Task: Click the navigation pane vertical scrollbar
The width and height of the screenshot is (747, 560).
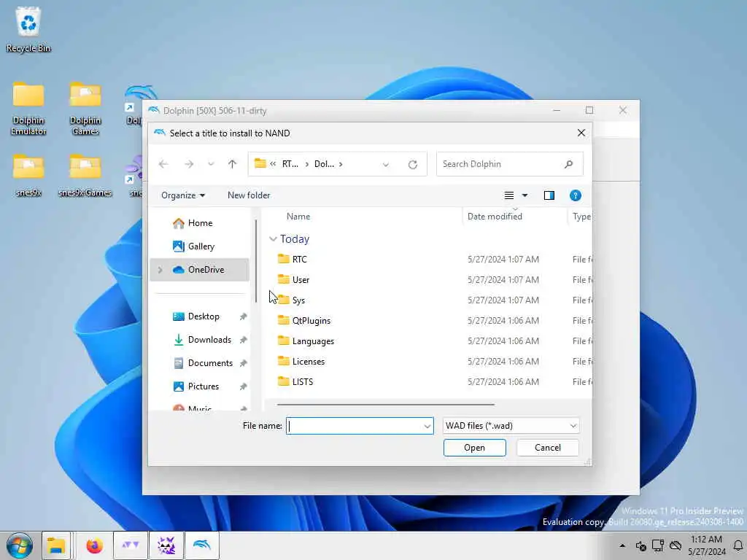Action: (x=256, y=261)
